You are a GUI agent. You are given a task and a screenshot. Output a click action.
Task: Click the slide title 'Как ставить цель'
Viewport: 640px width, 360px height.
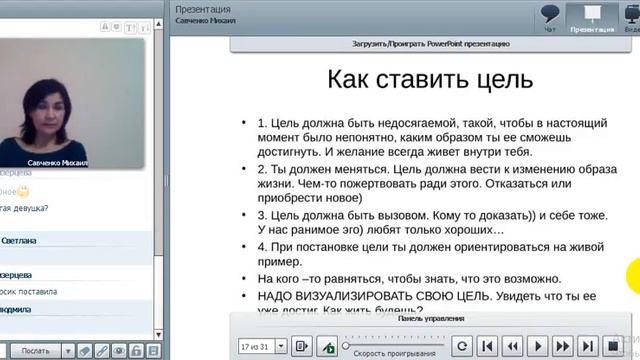coord(430,79)
